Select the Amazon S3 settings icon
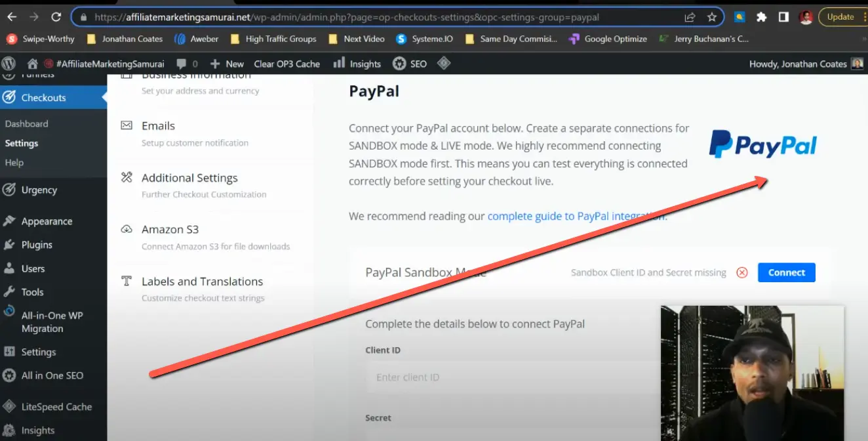 pyautogui.click(x=127, y=229)
